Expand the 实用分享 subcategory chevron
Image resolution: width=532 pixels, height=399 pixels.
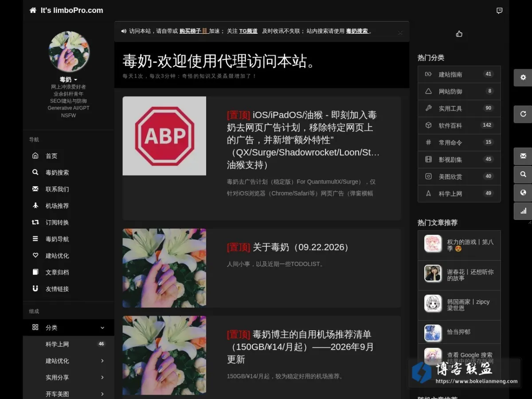[x=102, y=377]
